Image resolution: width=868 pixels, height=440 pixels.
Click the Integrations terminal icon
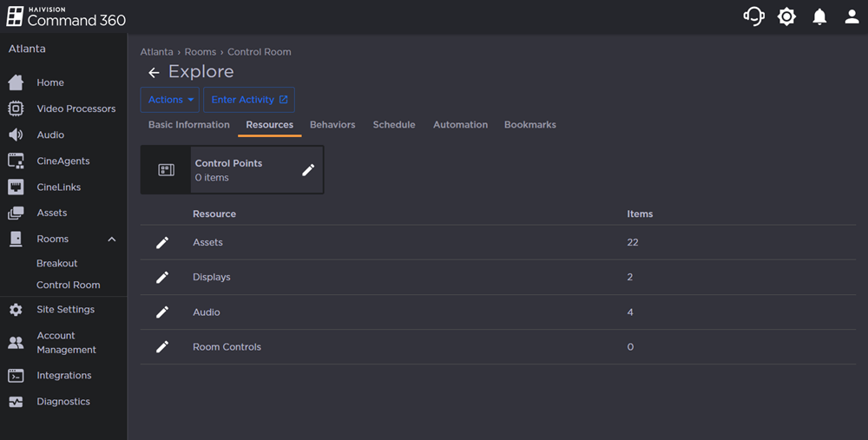16,376
